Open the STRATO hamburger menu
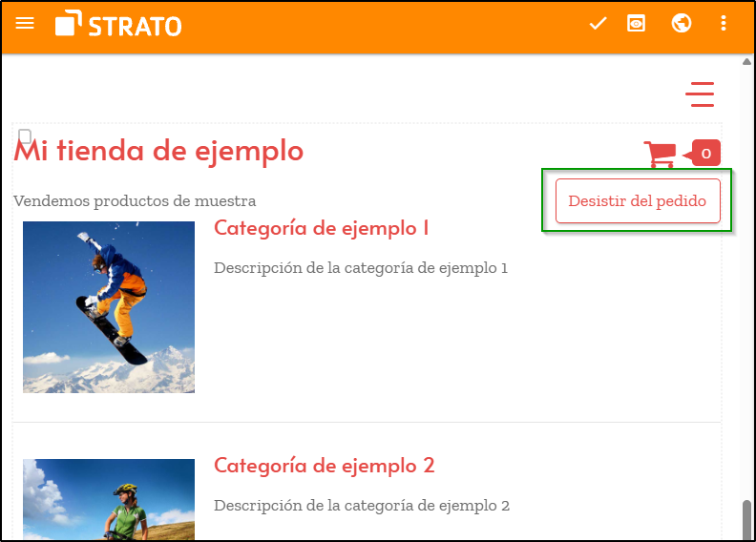The width and height of the screenshot is (756, 542). 25,23
